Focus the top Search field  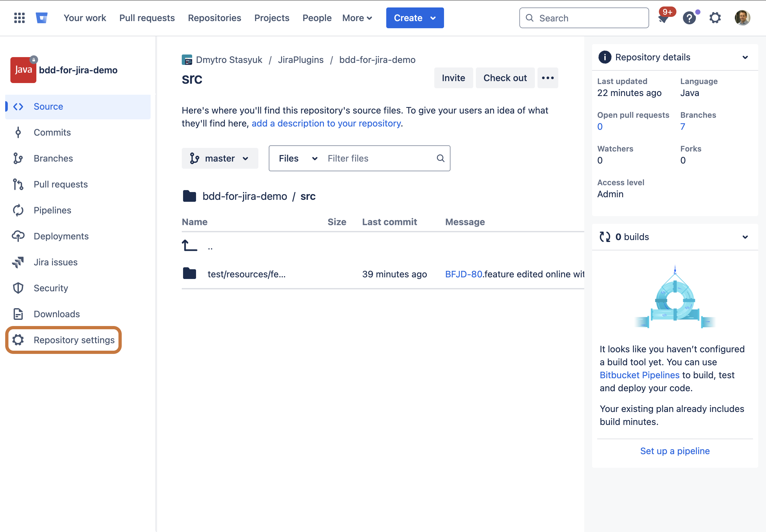pos(584,18)
